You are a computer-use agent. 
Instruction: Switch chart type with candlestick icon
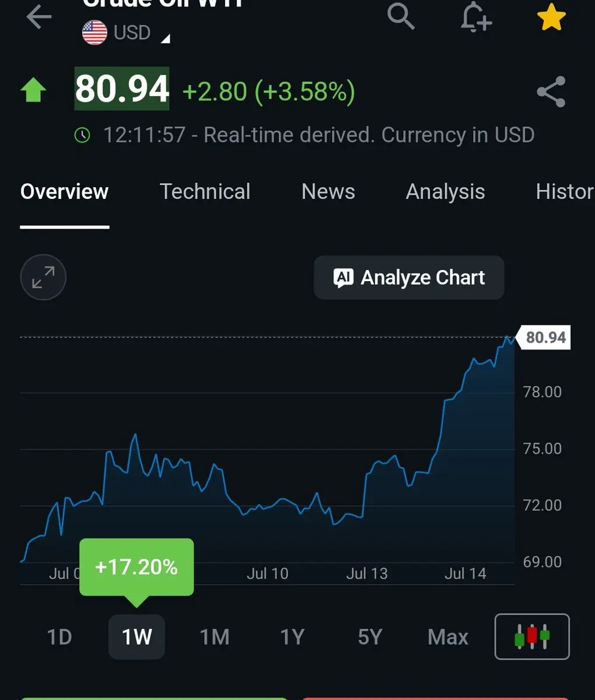532,636
